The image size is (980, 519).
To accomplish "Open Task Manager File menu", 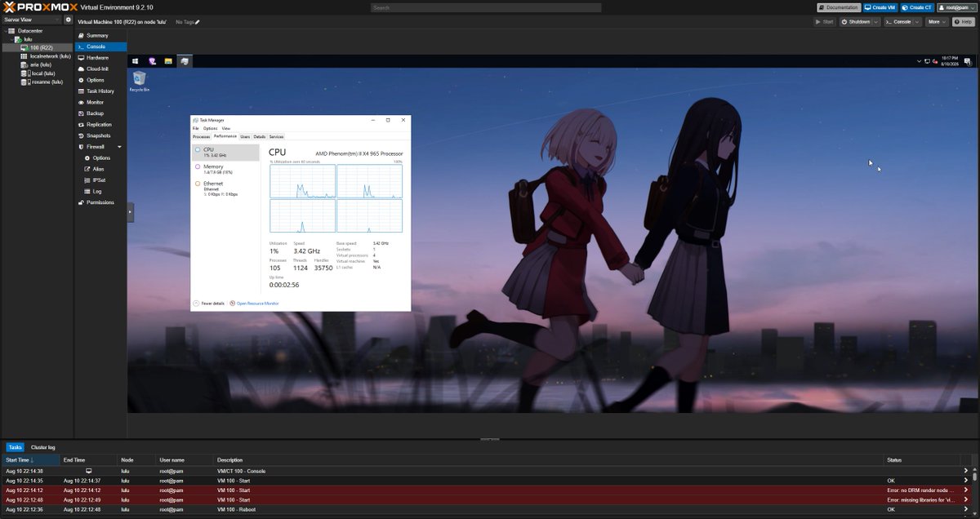I will [x=196, y=128].
